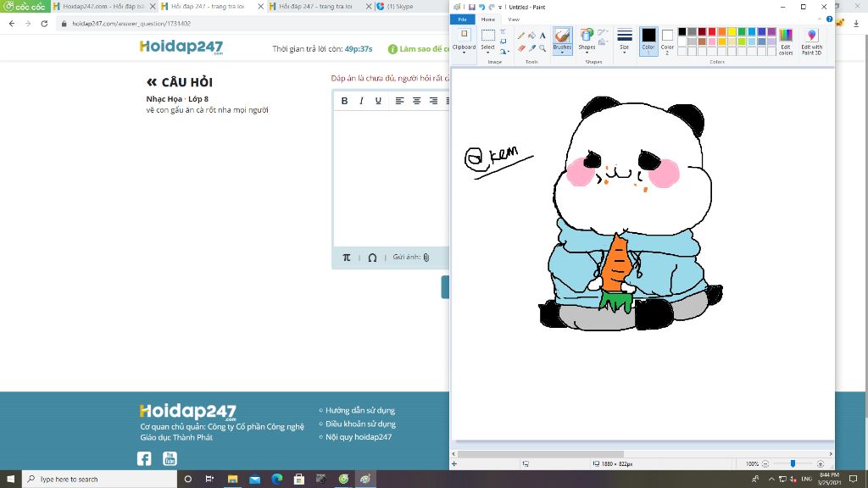This screenshot has height=488, width=868.
Task: Pick the yellow color swatch
Action: (x=732, y=31)
